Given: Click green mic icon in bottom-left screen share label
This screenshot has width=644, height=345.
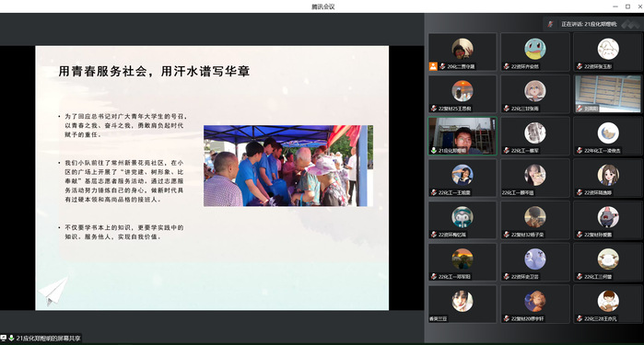Looking at the screenshot, I should [x=11, y=338].
